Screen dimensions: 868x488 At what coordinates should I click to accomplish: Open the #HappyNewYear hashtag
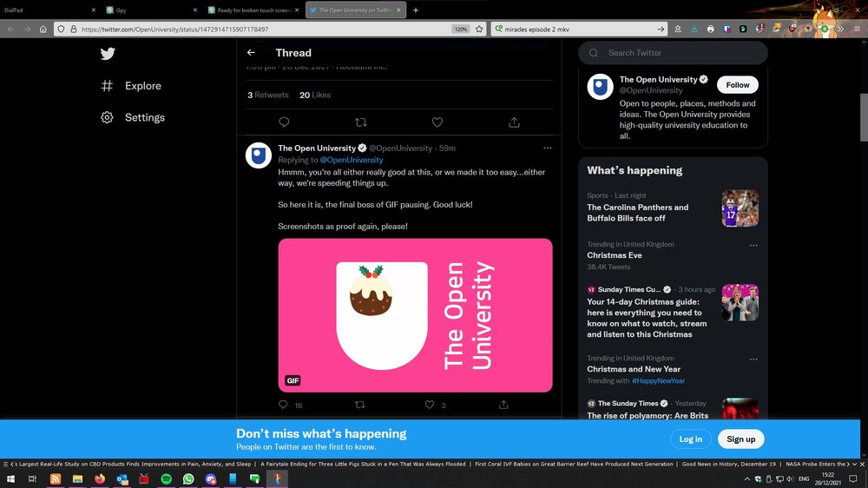(x=658, y=381)
